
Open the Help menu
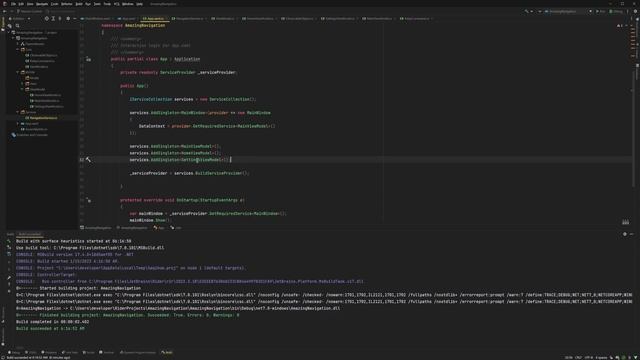[x=140, y=4]
